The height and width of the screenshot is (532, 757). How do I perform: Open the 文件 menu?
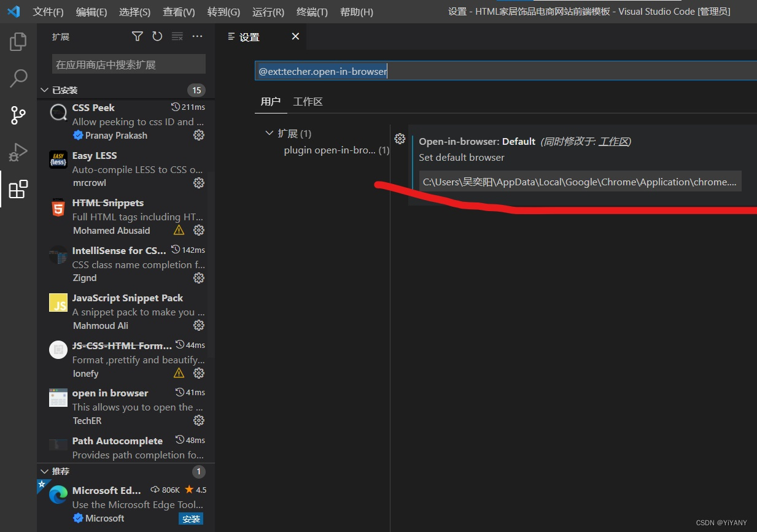click(48, 12)
